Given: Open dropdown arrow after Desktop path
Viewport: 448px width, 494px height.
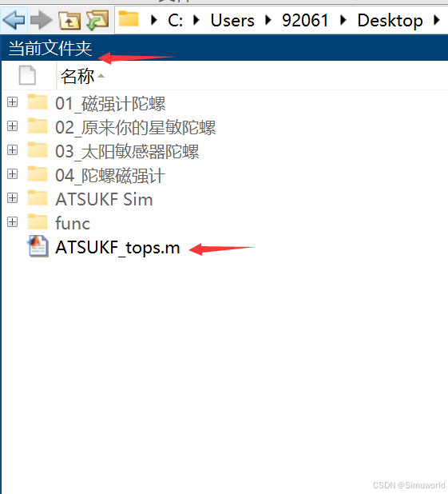Looking at the screenshot, I should click(437, 20).
